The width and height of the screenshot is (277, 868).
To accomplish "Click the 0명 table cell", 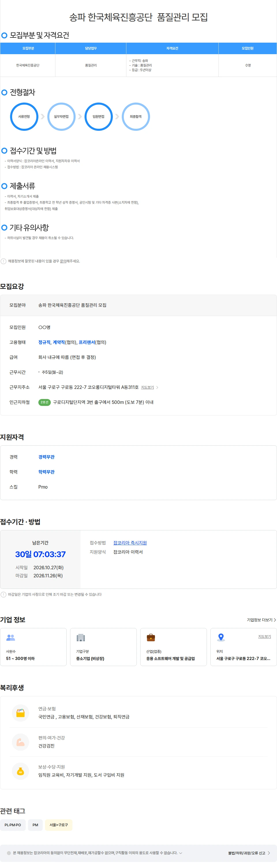I will 248,65.
